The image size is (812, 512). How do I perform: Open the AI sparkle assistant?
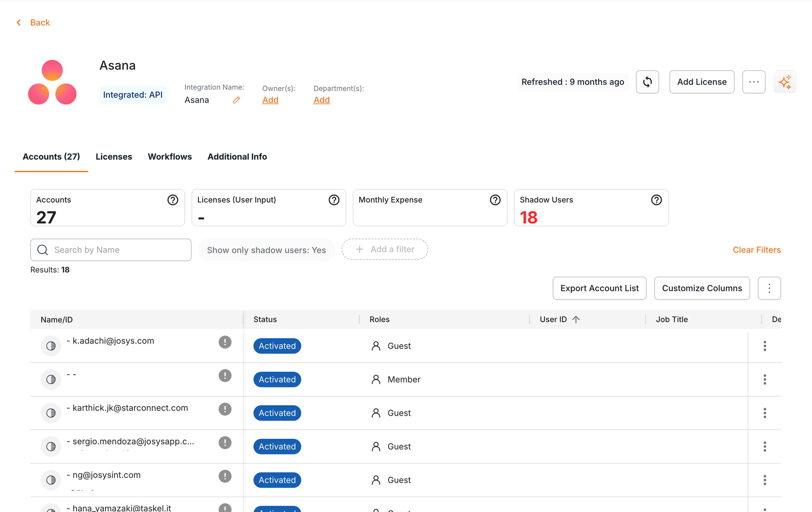(x=785, y=82)
